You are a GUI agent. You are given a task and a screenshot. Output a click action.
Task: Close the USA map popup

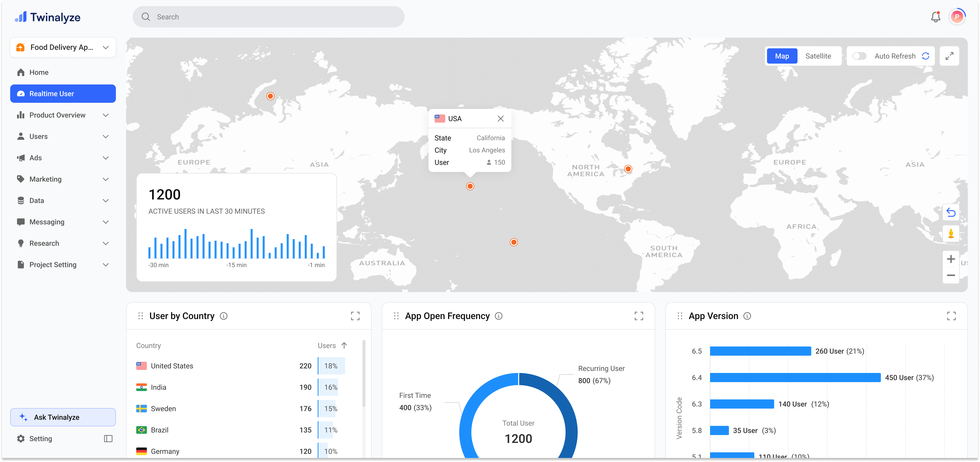click(501, 118)
